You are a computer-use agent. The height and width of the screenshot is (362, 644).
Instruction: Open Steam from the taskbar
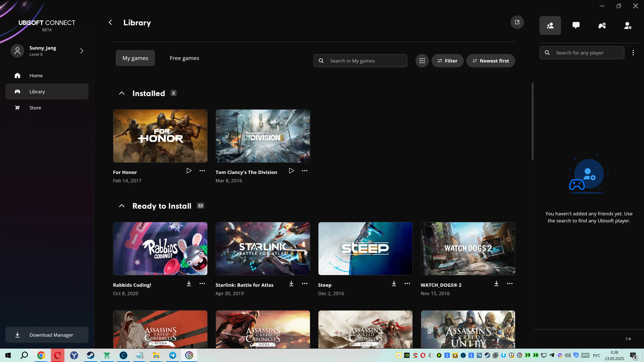tap(91, 355)
